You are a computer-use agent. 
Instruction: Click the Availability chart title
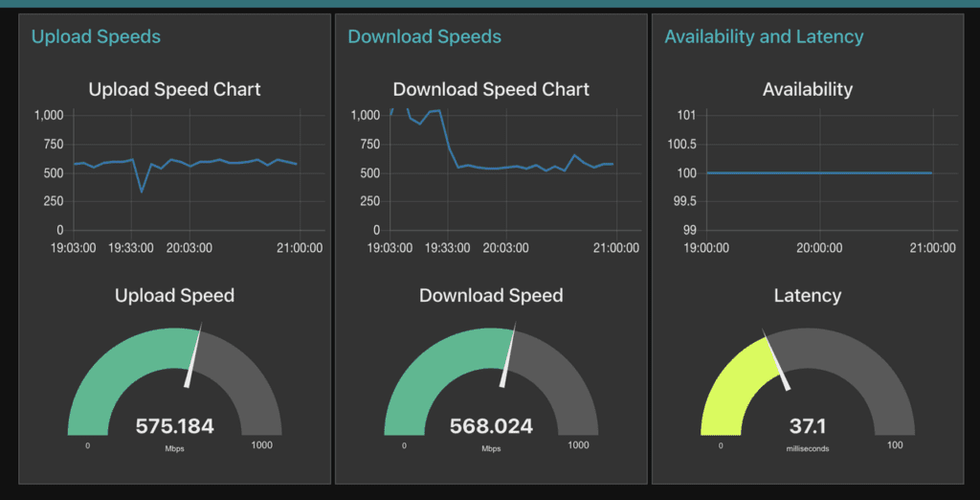coord(808,89)
